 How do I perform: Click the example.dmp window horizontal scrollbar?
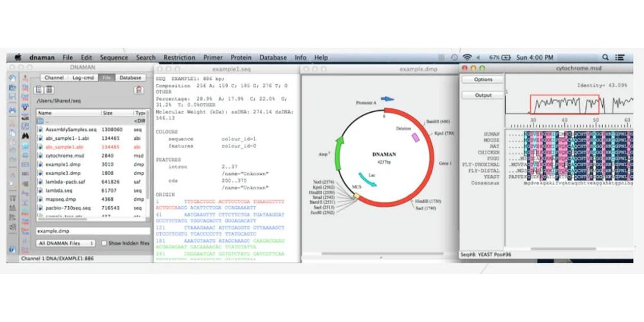(x=382, y=253)
